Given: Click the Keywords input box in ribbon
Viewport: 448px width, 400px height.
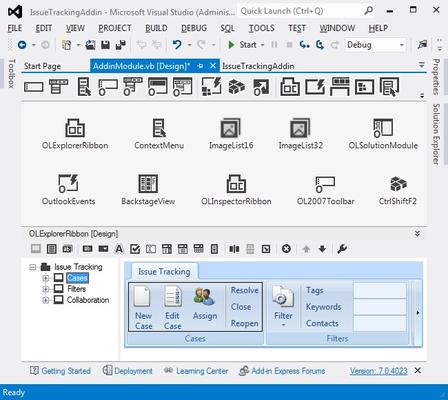Looking at the screenshot, I should [x=380, y=307].
